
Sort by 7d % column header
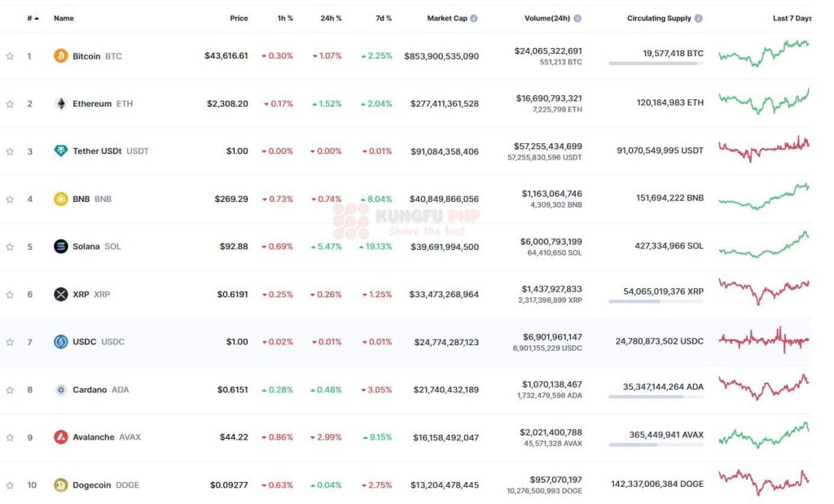pos(383,18)
